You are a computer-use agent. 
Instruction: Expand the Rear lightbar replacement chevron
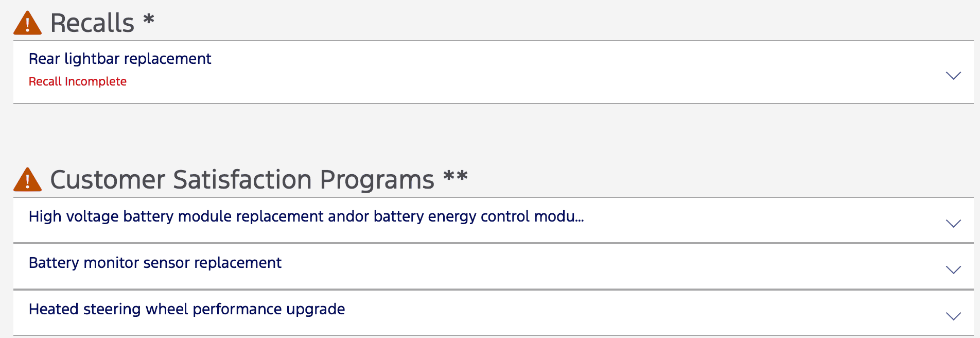[953, 76]
